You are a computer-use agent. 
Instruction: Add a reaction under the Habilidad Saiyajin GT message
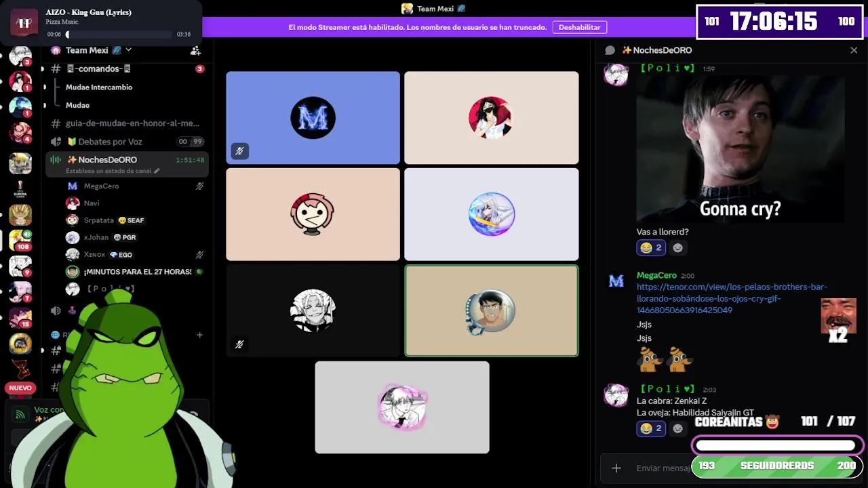tap(677, 428)
